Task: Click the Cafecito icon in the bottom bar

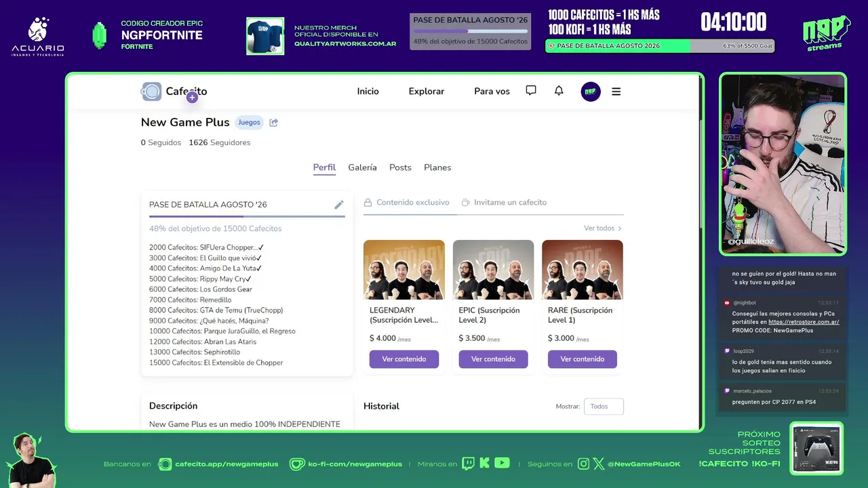Action: [165, 464]
